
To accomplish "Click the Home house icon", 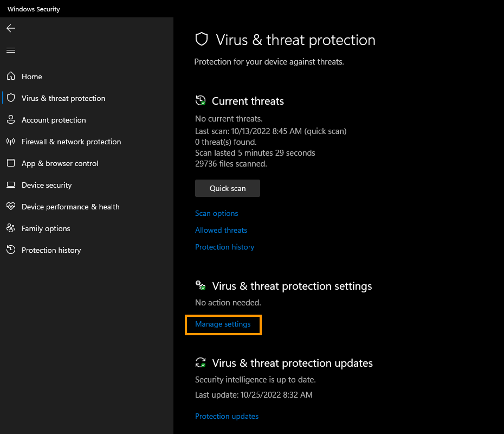I will (x=11, y=76).
